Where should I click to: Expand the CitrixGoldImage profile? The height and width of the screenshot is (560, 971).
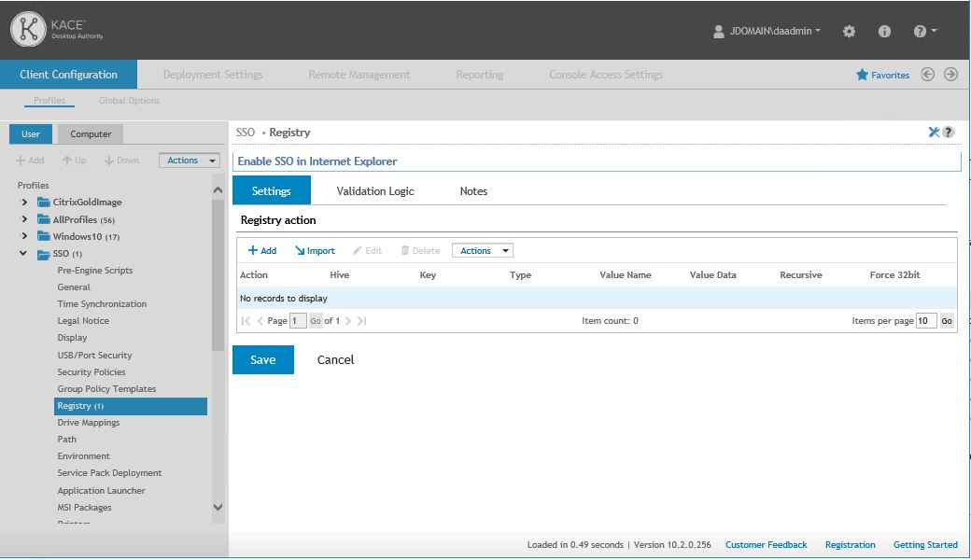[x=24, y=203]
